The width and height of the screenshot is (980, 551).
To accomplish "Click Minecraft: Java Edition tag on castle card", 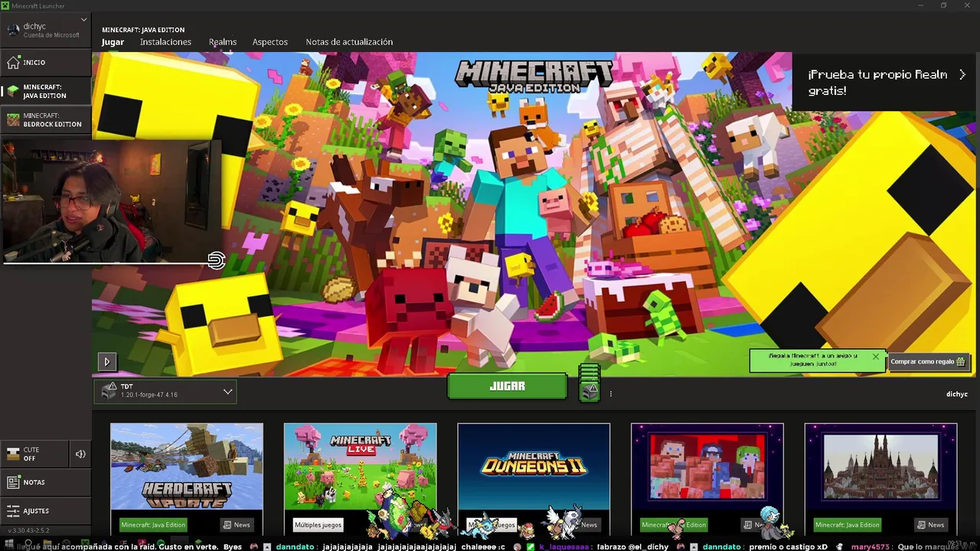I will coord(848,525).
